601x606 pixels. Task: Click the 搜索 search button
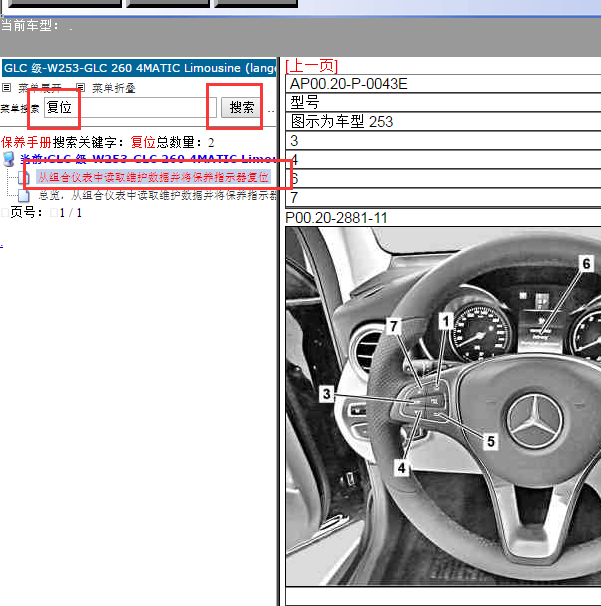tap(242, 107)
